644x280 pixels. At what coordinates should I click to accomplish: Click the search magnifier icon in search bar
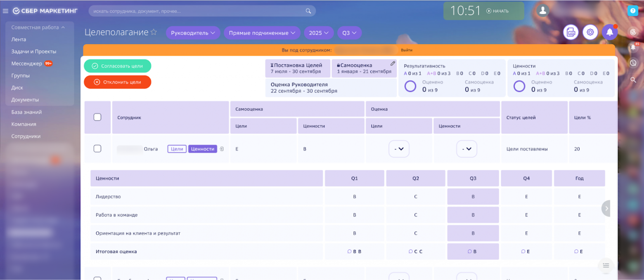[x=308, y=11]
